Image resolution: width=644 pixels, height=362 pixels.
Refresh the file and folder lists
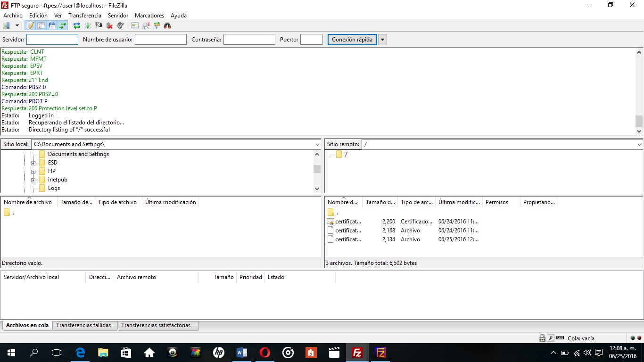pos(76,25)
